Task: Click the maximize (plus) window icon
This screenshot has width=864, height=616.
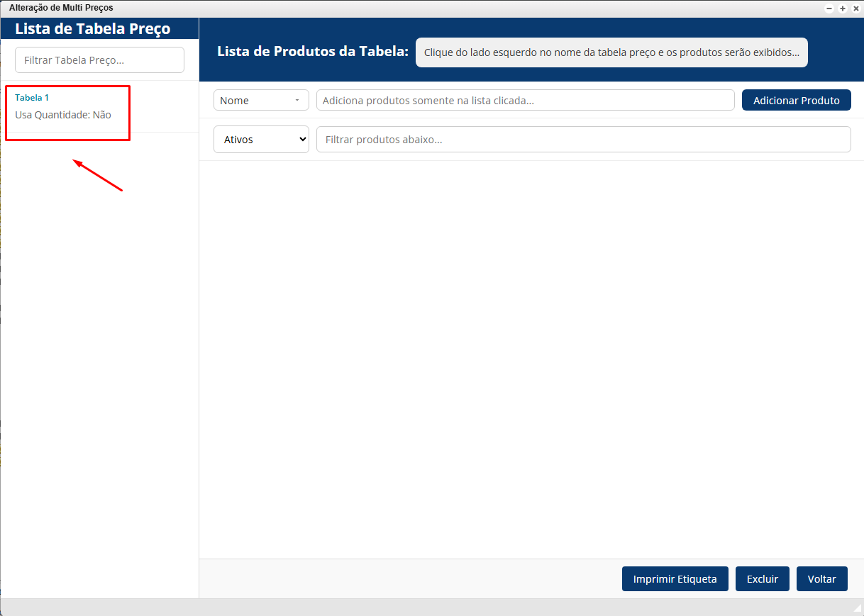Action: (x=843, y=9)
